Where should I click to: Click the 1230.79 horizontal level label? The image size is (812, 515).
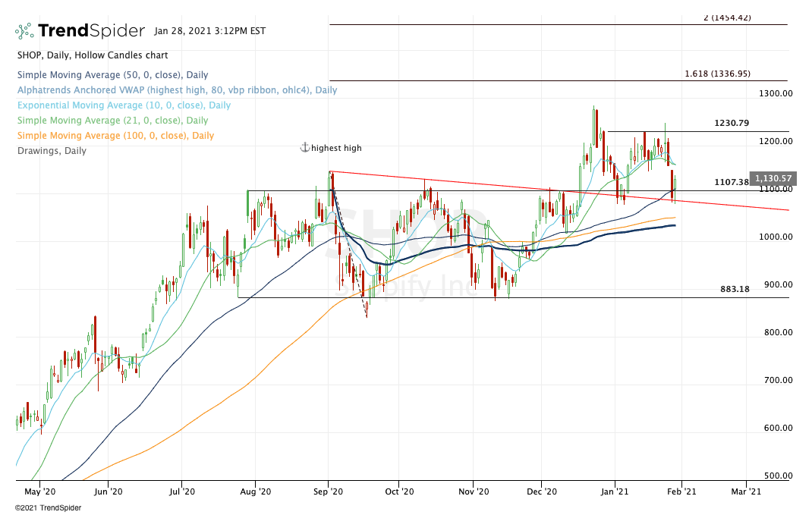[732, 123]
